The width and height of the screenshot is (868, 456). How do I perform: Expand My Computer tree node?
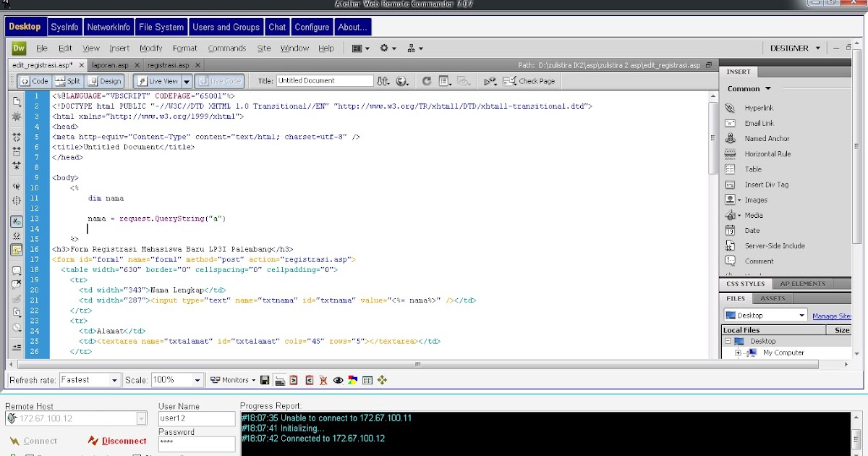coord(739,353)
